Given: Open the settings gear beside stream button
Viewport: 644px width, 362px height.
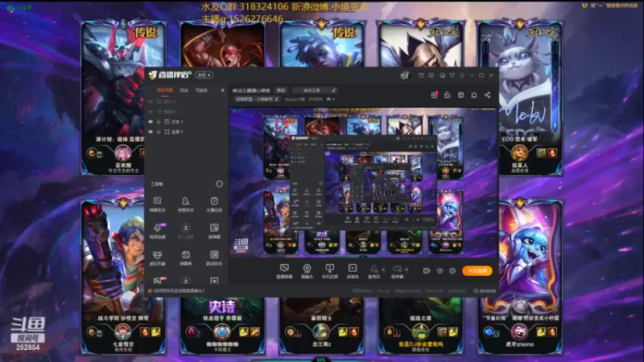Looking at the screenshot, I should (452, 271).
